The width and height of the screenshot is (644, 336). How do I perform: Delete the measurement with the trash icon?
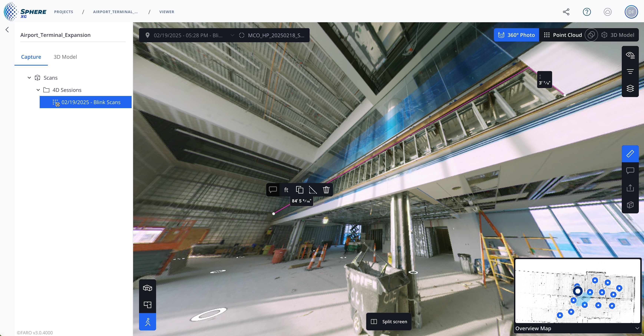[326, 190]
